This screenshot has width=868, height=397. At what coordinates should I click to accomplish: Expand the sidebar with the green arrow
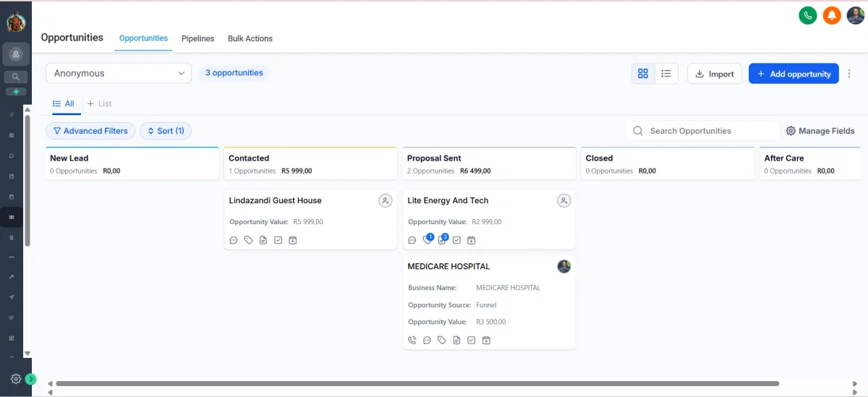[30, 379]
